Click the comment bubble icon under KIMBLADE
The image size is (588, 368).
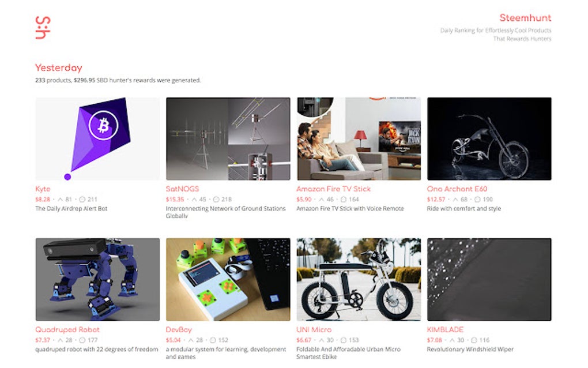474,340
